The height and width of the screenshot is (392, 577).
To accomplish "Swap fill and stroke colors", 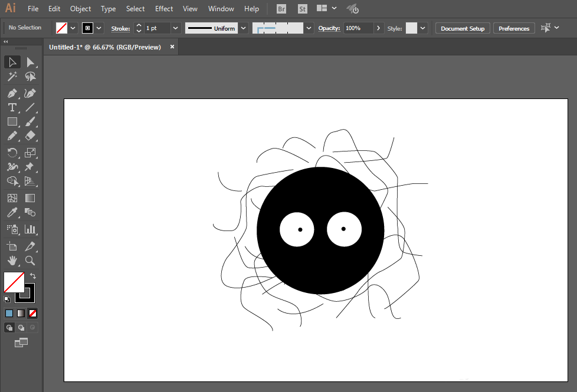I will tap(33, 276).
